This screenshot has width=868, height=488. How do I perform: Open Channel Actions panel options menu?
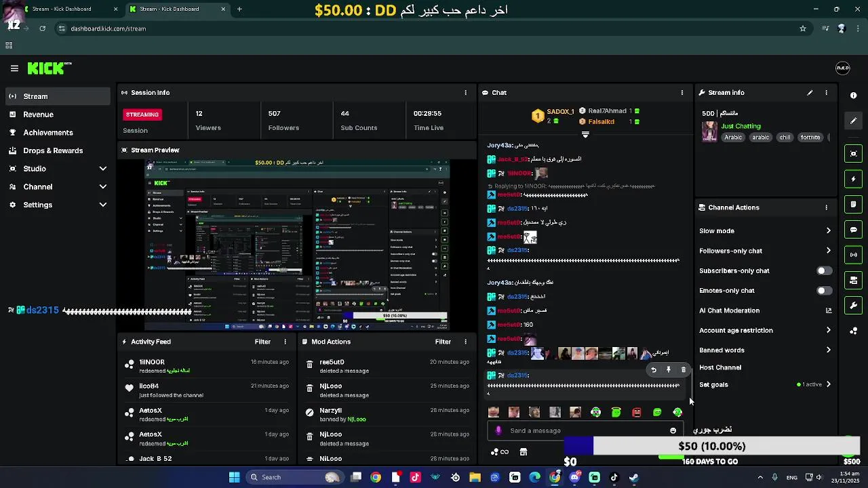pos(826,207)
